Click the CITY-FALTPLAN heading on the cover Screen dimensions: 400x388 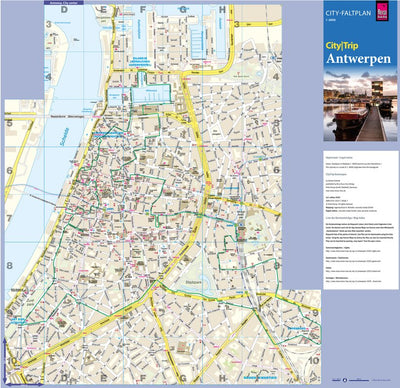pyautogui.click(x=348, y=14)
